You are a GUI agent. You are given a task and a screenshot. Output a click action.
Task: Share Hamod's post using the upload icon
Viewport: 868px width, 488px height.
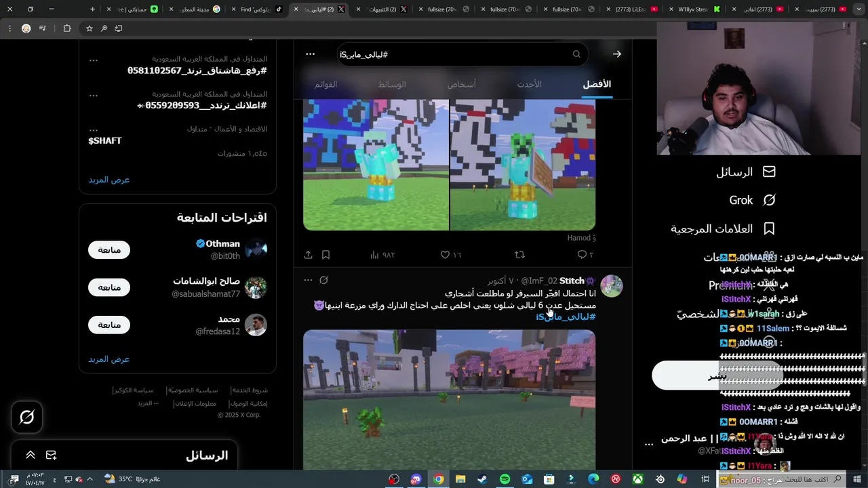tap(308, 255)
